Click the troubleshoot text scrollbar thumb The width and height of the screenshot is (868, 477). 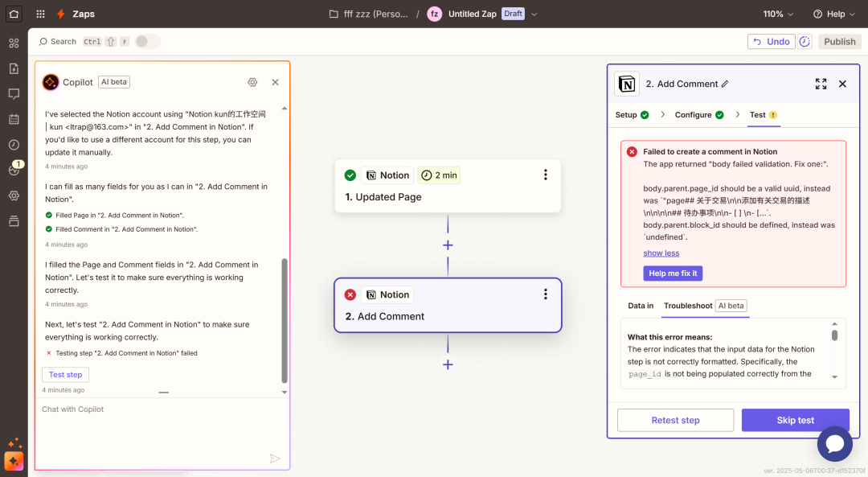click(834, 335)
